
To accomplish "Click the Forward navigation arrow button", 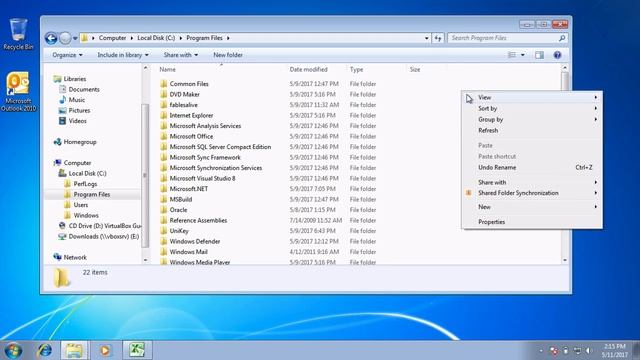I will 65,38.
